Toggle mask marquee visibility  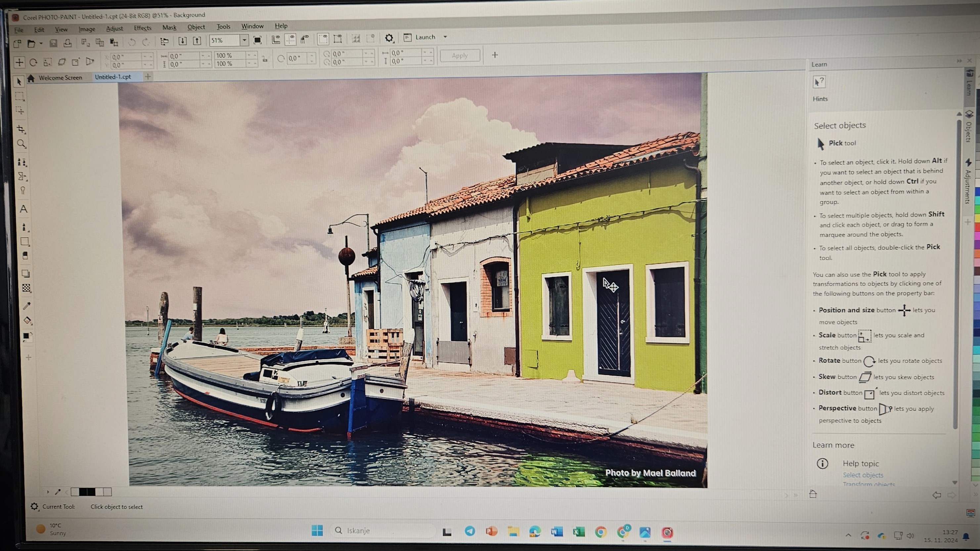[323, 39]
